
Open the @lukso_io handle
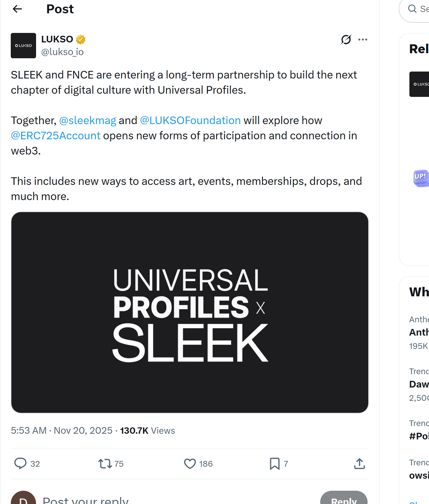pyautogui.click(x=63, y=52)
